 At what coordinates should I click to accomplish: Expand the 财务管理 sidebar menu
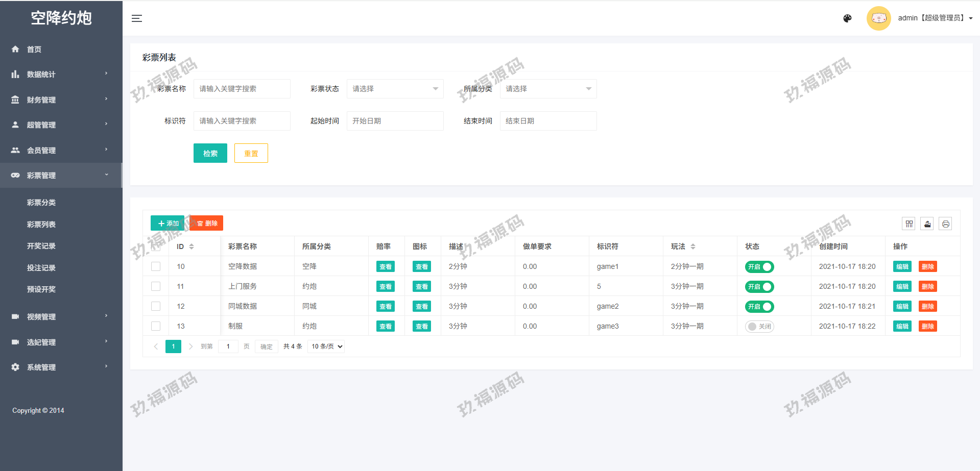tap(61, 100)
